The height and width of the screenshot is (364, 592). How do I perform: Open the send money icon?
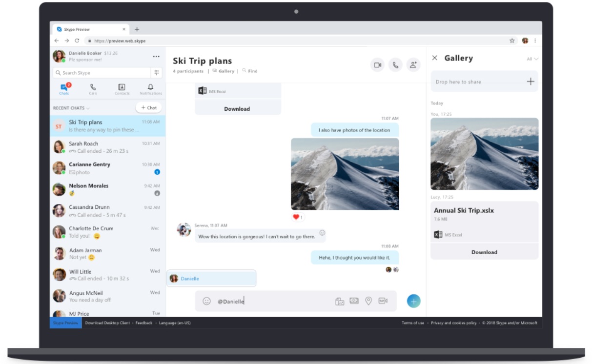click(x=354, y=301)
